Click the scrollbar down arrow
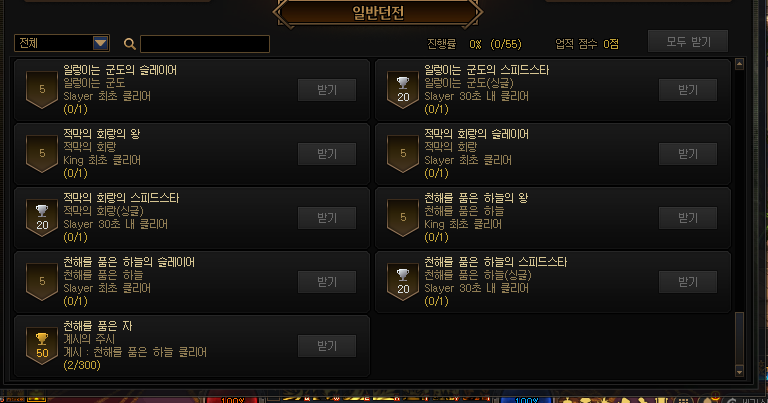This screenshot has height=403, width=768. click(x=740, y=371)
